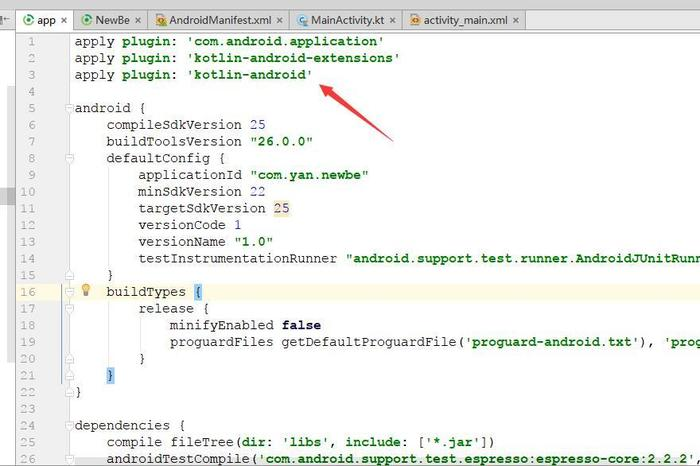This screenshot has height=466, width=700.
Task: Click line number 16 in the gutter
Action: (28, 292)
